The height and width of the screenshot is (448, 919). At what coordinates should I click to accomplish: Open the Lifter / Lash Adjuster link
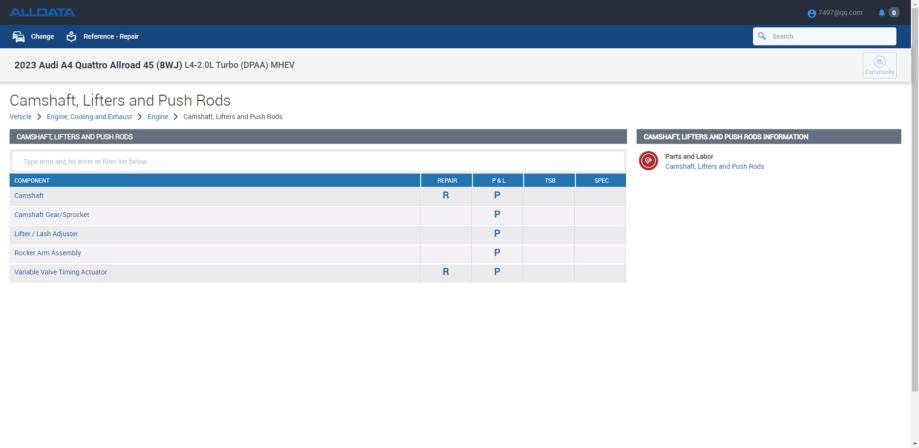pyautogui.click(x=46, y=234)
